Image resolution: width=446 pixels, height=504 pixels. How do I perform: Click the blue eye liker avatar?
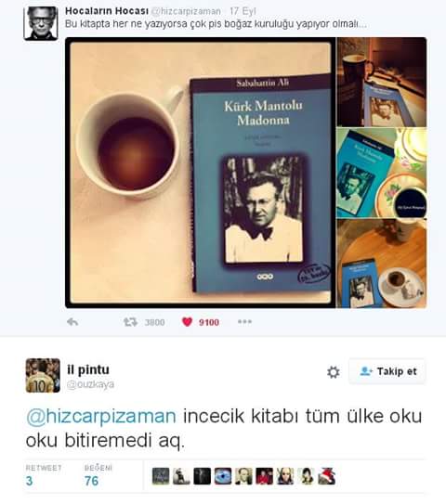223,476
